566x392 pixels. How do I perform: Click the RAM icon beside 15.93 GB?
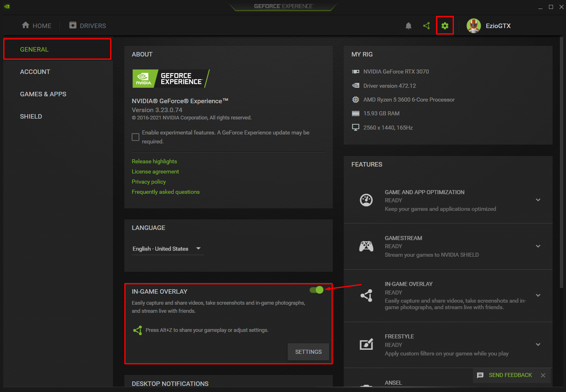[x=356, y=113]
